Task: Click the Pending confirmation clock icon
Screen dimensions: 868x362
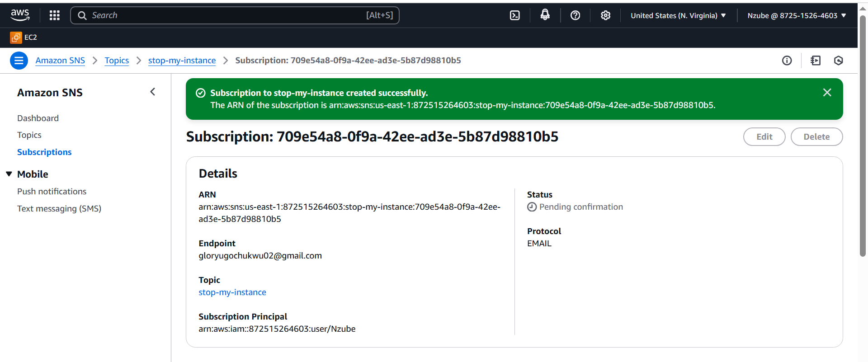Action: [x=532, y=207]
